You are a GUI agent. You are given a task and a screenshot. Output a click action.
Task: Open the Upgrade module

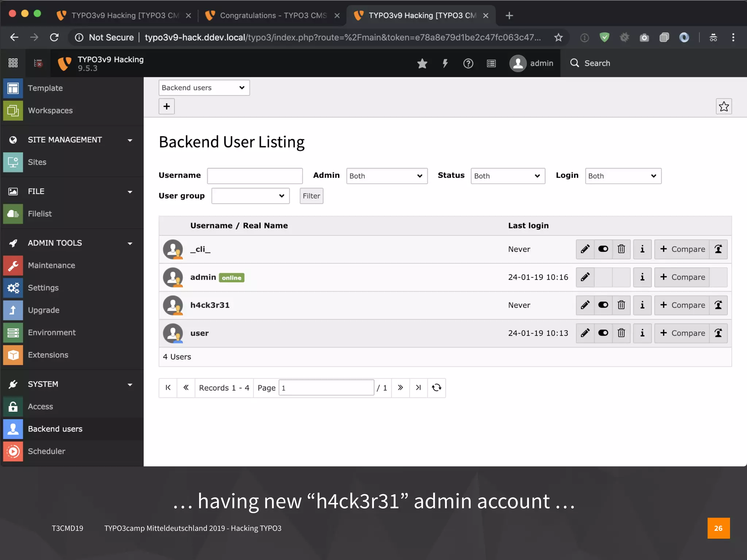pos(72,310)
